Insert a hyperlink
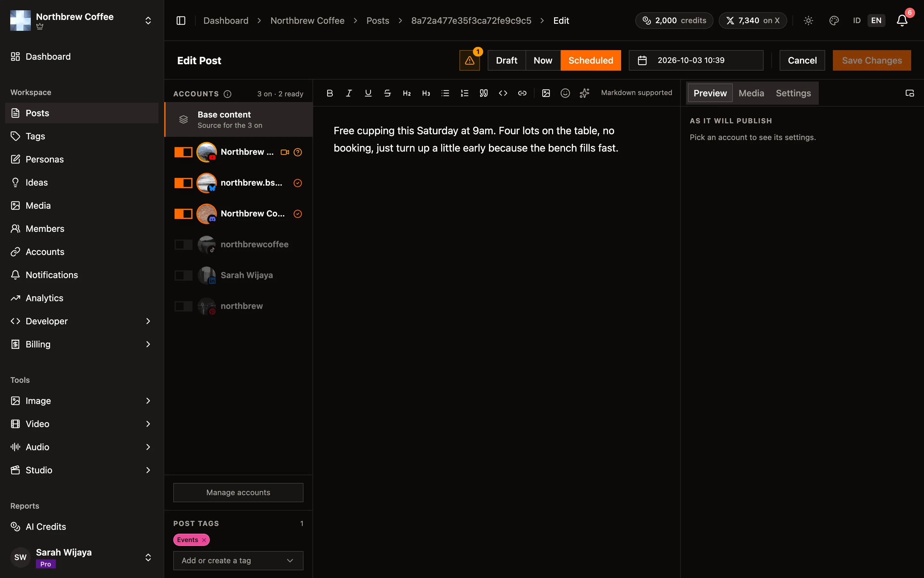 coord(522,93)
